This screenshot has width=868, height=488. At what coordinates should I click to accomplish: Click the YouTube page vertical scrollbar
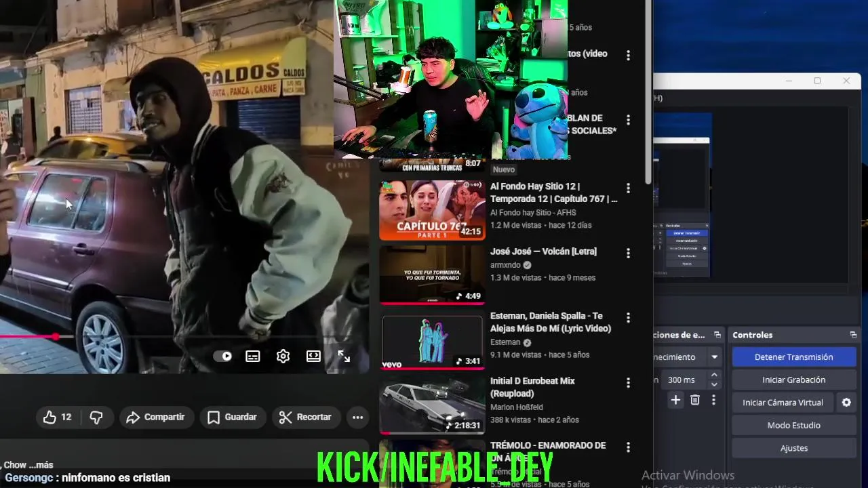pyautogui.click(x=649, y=91)
